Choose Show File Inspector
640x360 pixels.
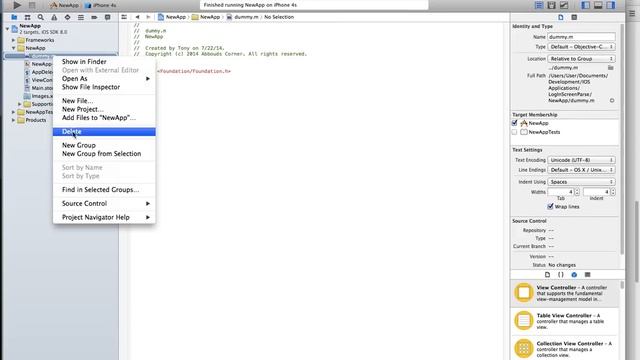(104, 87)
